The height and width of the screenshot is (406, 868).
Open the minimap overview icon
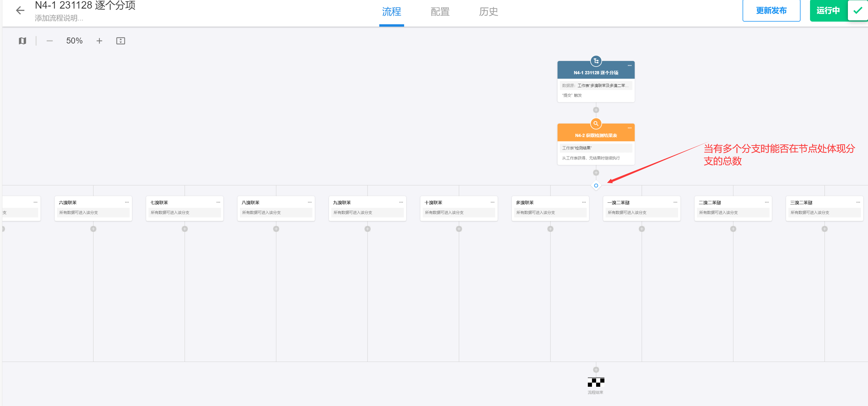[22, 41]
